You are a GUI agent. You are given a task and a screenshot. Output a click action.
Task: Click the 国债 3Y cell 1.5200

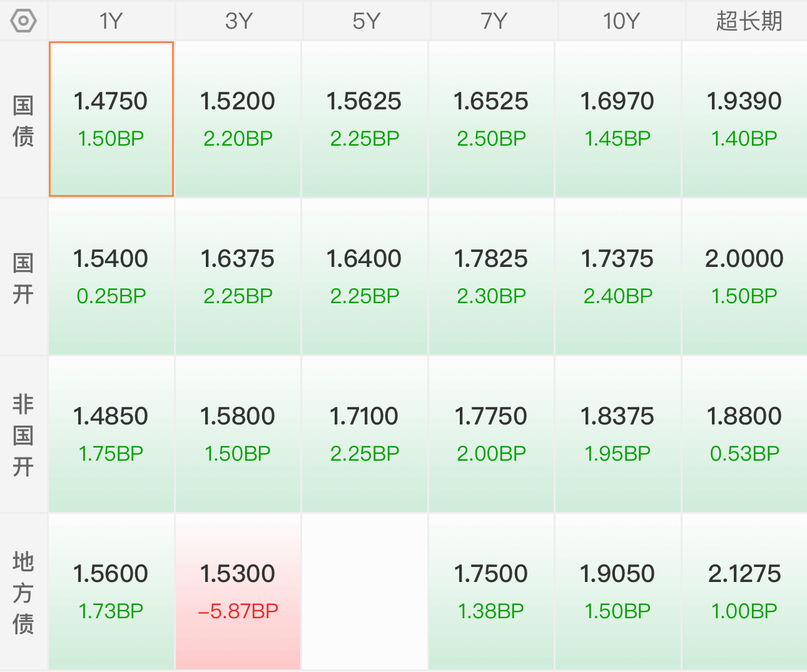(238, 119)
